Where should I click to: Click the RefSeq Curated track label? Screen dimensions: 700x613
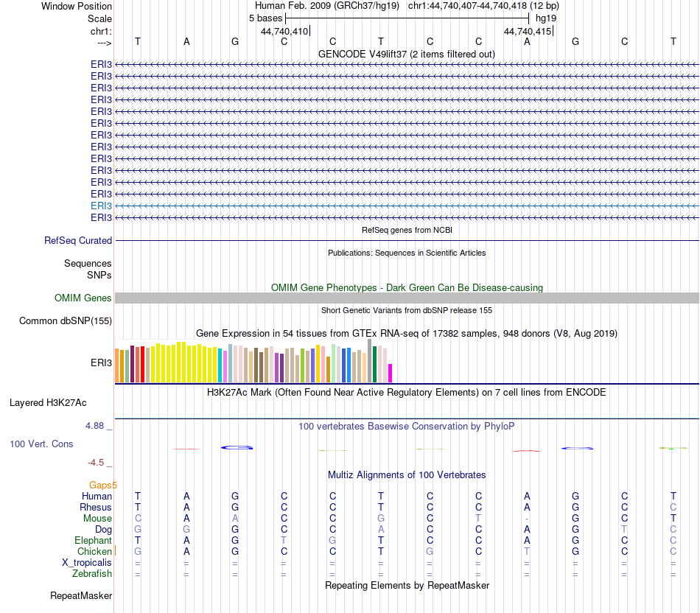pyautogui.click(x=78, y=241)
